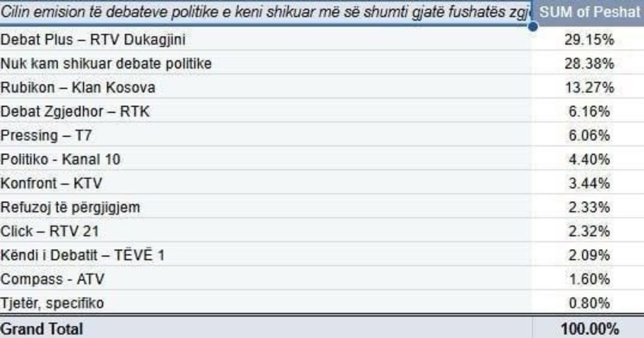Select the 29.15% value cell
644x338 pixels.
click(588, 40)
